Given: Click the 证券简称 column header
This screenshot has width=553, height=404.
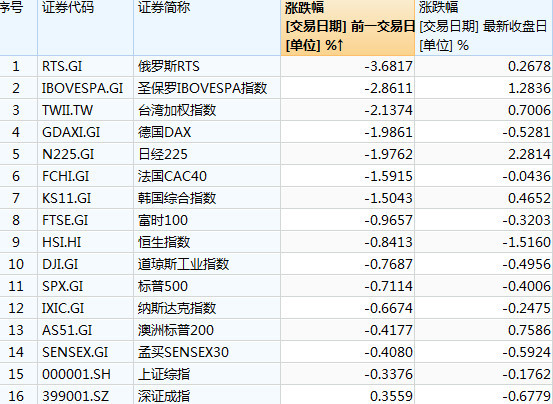Looking at the screenshot, I should [207, 27].
